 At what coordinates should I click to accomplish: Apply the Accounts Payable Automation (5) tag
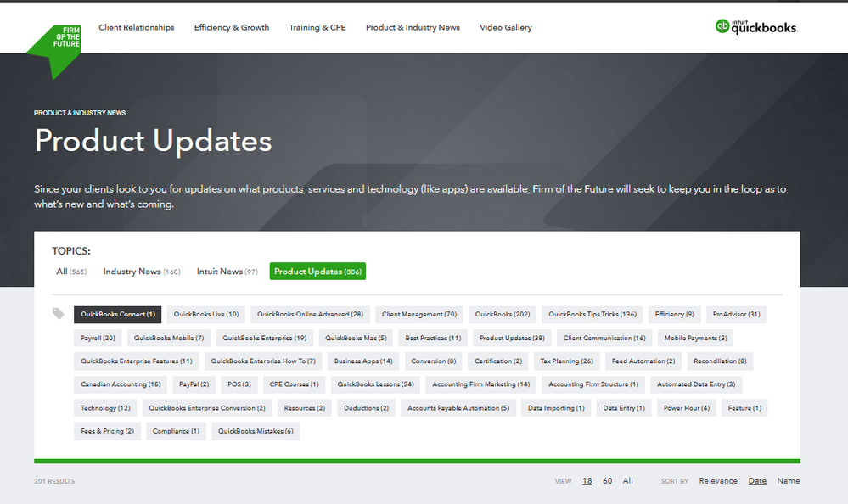(x=458, y=408)
